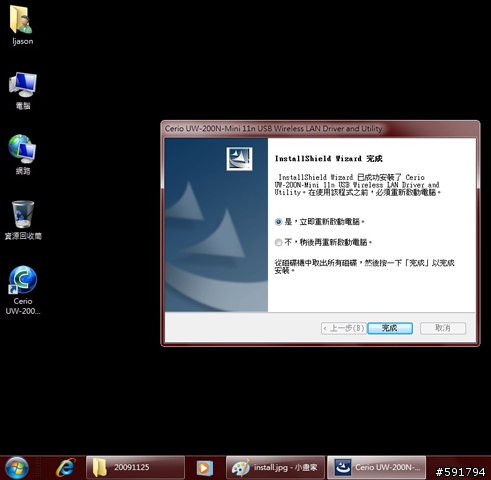Viewport: 491px width, 480px height.
Task: Open the Windows Start menu orb
Action: (x=16, y=467)
